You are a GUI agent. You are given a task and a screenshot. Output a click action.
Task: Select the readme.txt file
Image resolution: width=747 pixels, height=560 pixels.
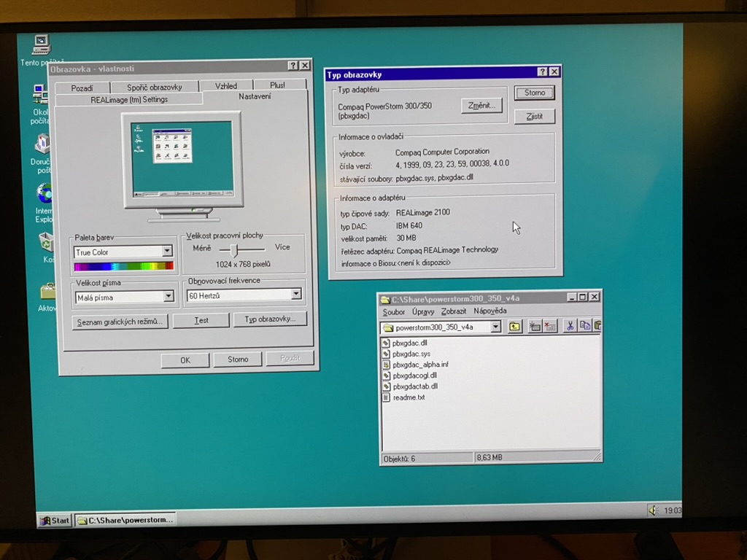(x=408, y=397)
